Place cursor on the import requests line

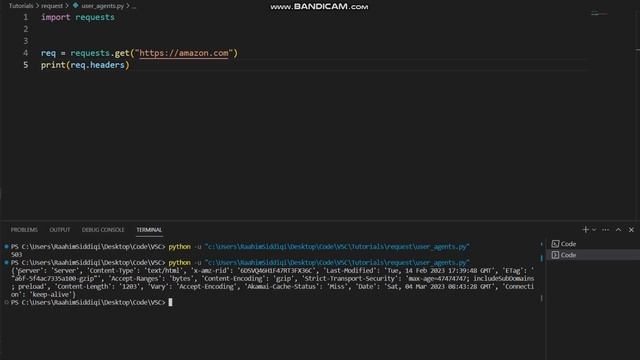(x=78, y=17)
